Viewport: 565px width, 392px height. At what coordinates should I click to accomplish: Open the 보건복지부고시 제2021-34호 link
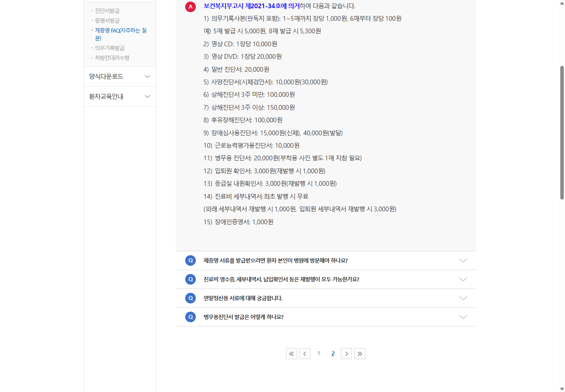point(252,6)
